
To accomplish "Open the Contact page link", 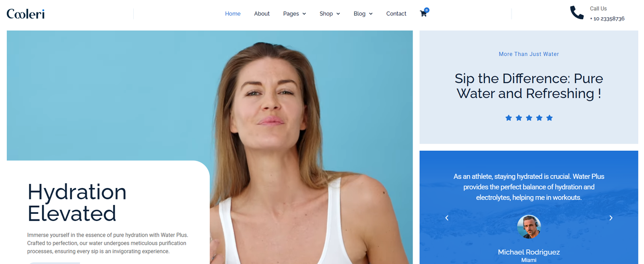I will coord(396,14).
